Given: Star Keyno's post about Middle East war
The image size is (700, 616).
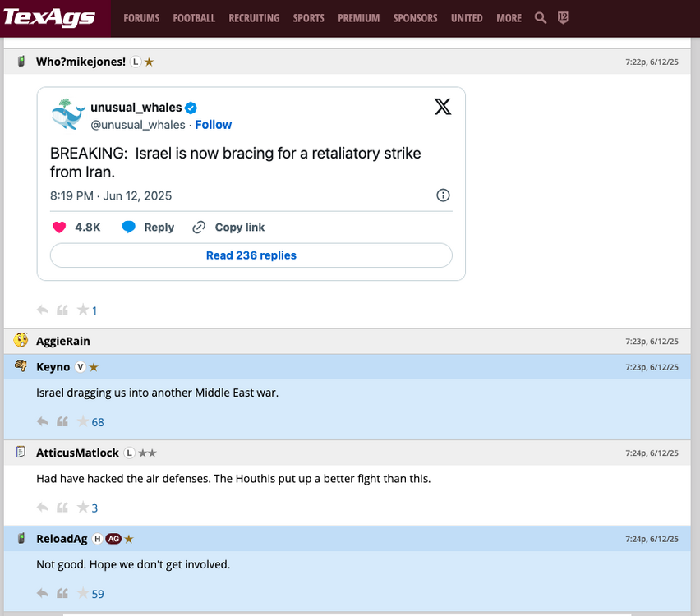Looking at the screenshot, I should [82, 422].
